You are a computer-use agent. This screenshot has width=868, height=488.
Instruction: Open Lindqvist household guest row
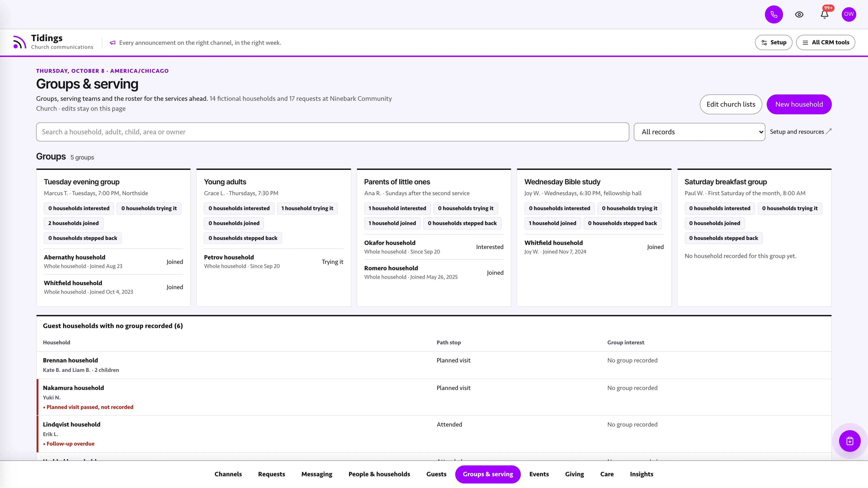(434, 434)
